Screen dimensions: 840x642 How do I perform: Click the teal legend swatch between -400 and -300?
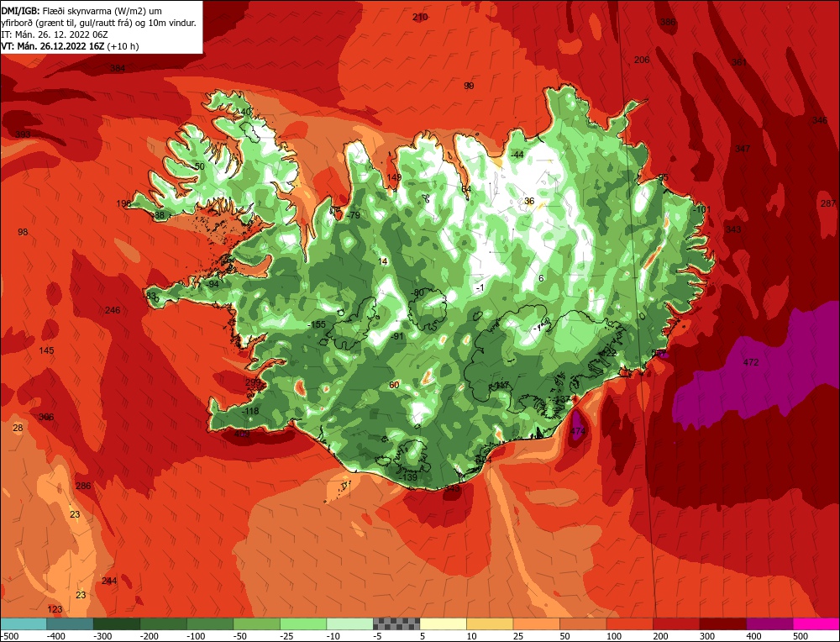pos(71,624)
